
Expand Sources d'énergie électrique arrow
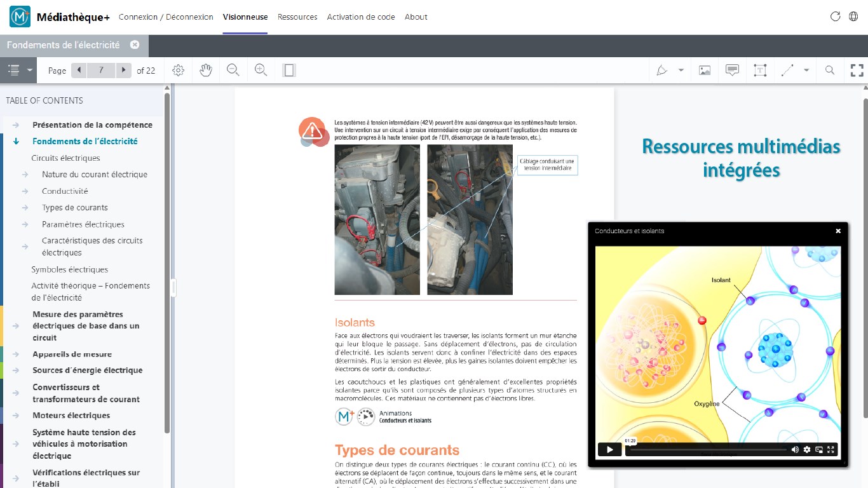click(x=16, y=370)
